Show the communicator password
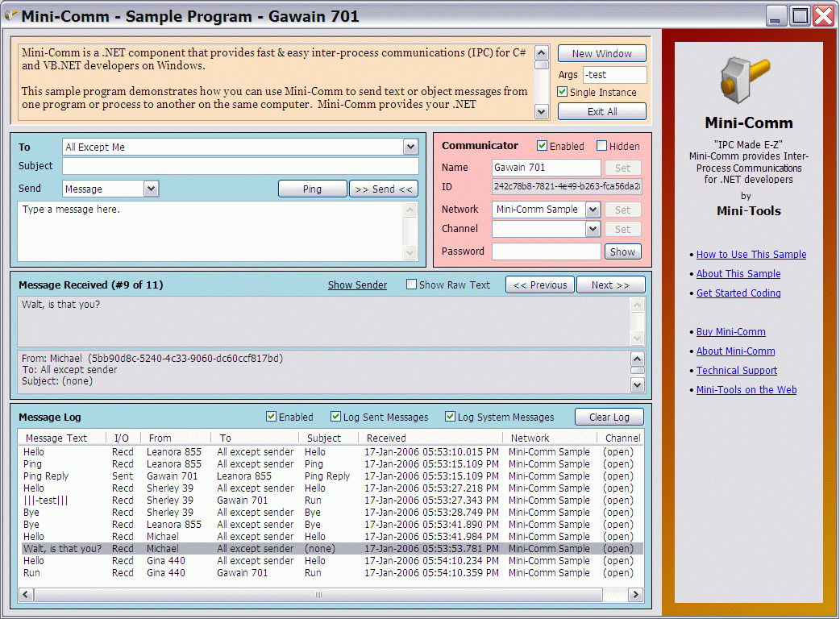The height and width of the screenshot is (619, 840). (x=622, y=251)
